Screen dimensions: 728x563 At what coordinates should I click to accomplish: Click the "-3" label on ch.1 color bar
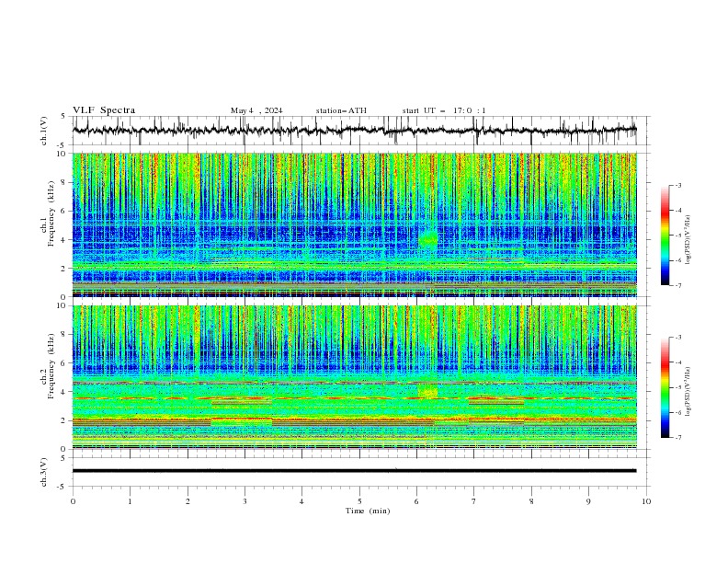pos(678,185)
